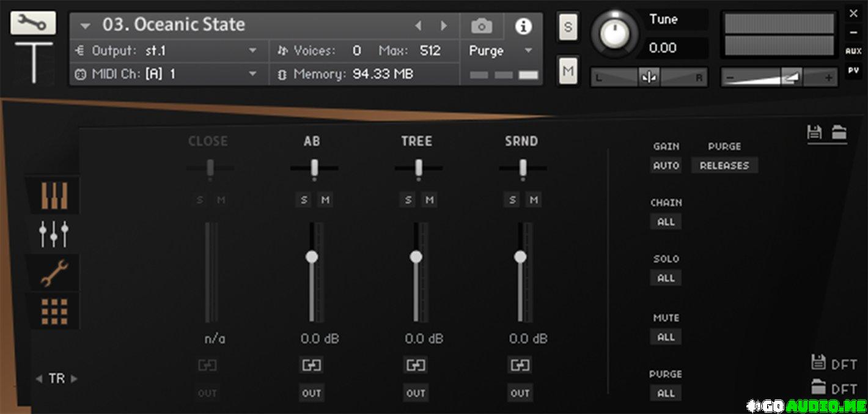868x414 pixels.
Task: Open the grid pattern sidebar page
Action: tap(54, 311)
